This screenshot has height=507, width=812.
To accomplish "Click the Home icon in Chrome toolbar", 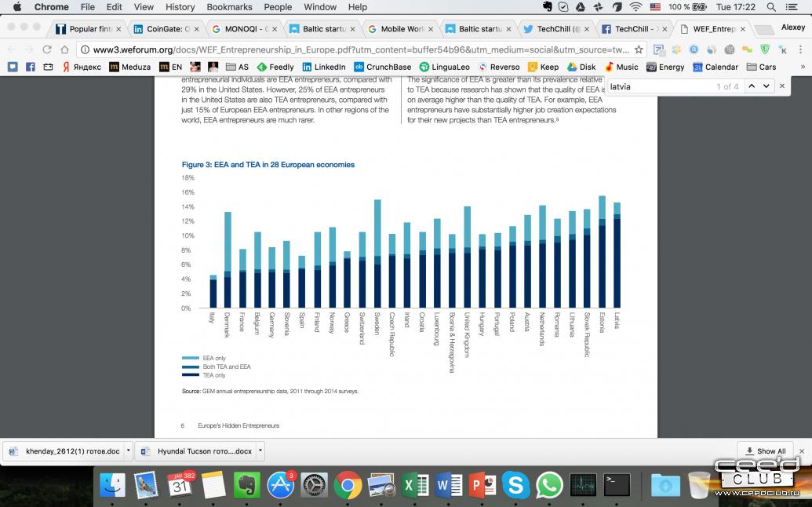I will pos(65,49).
